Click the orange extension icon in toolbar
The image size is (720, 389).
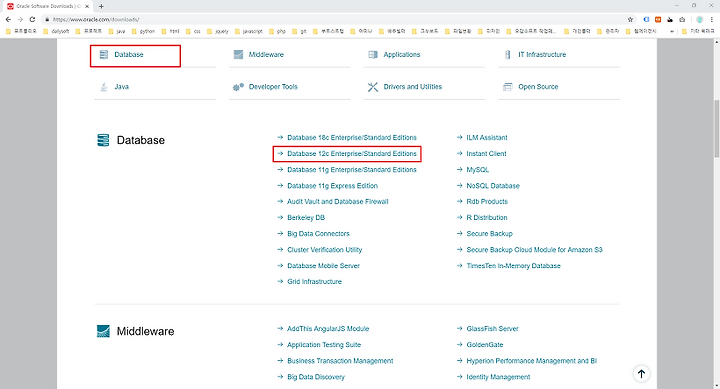click(x=658, y=19)
